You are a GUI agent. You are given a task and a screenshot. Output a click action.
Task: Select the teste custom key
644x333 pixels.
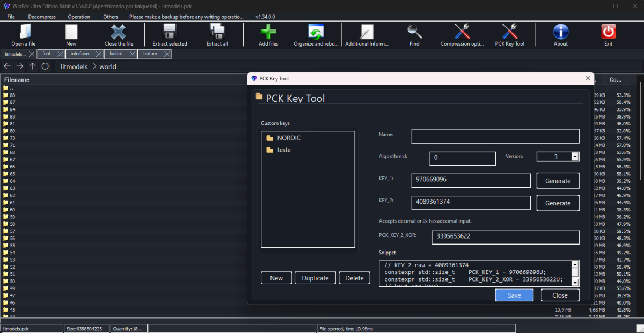click(283, 150)
